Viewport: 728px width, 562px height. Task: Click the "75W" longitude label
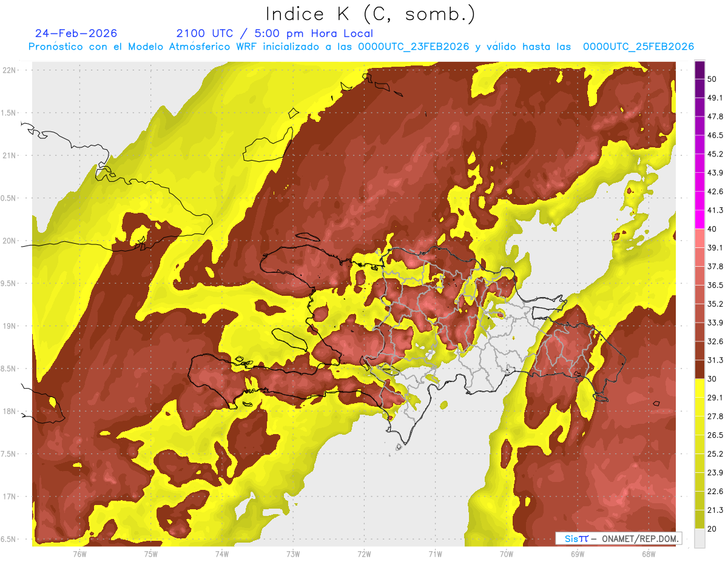tap(150, 554)
